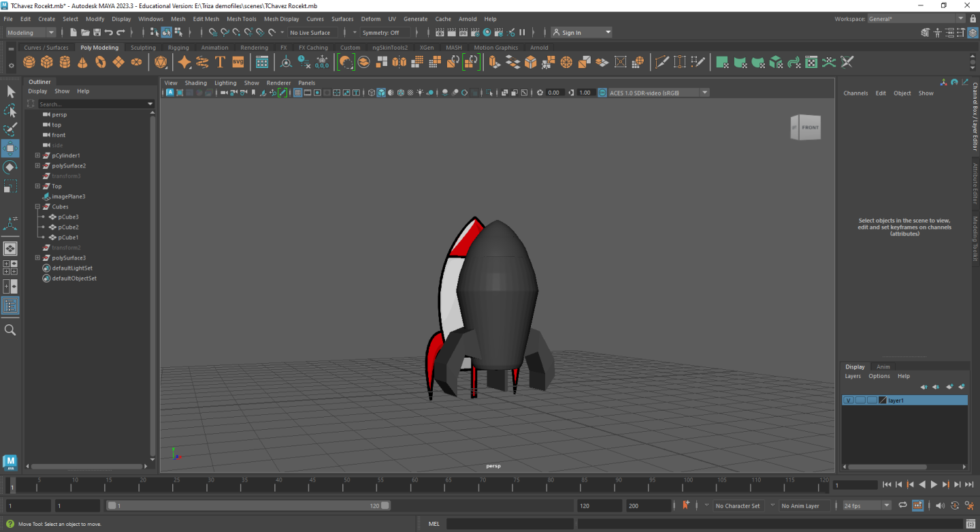980x532 pixels.
Task: Toggle audio mute speaker icon
Action: click(940, 505)
